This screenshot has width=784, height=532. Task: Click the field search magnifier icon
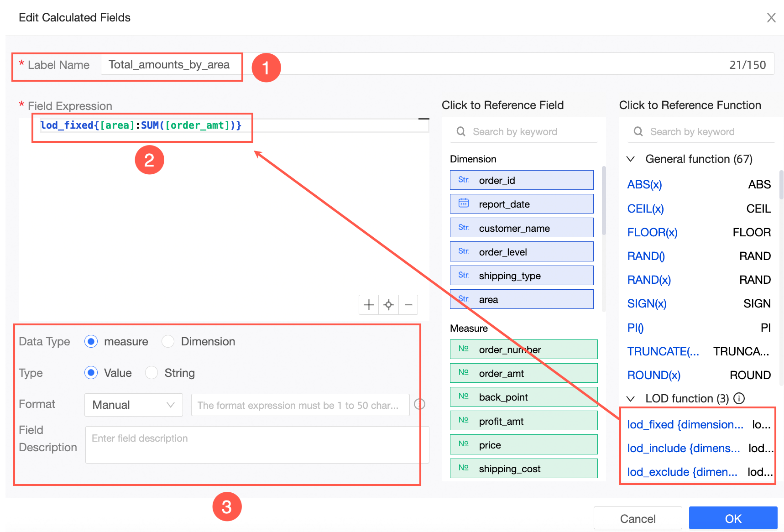pos(461,131)
